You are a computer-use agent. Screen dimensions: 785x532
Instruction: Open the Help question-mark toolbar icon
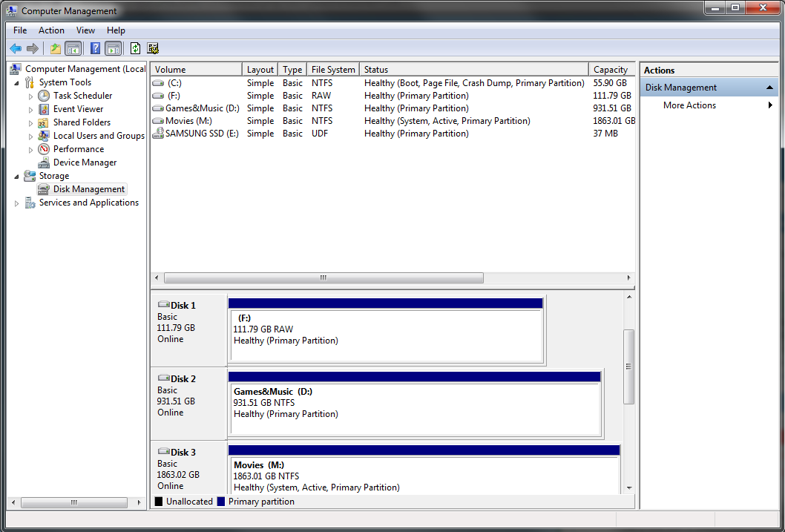(95, 48)
